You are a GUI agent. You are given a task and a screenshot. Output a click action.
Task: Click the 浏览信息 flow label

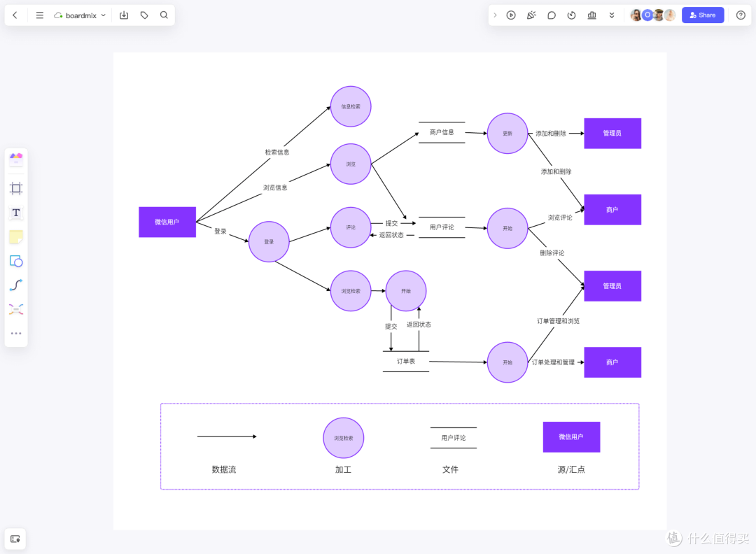(275, 187)
